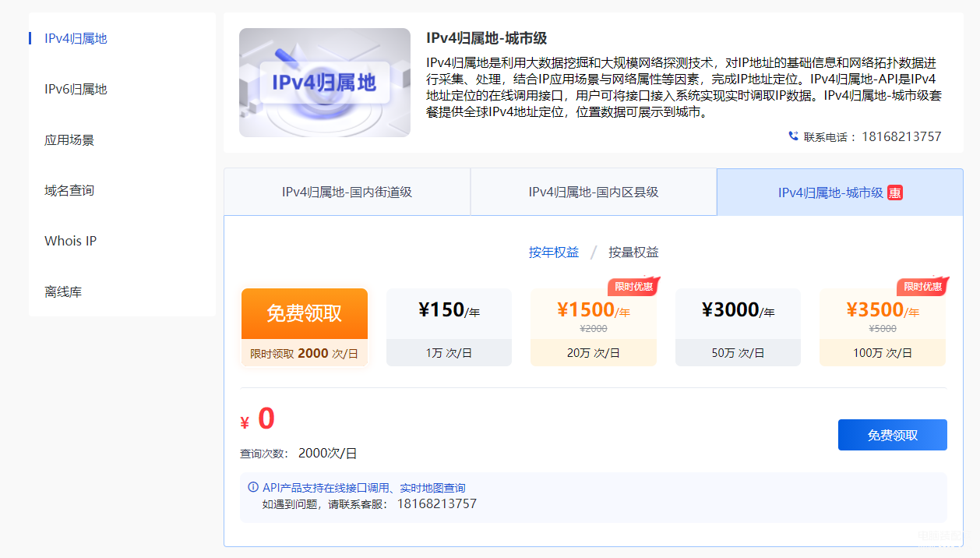Select the ¥3000/年 plan card

tap(738, 327)
